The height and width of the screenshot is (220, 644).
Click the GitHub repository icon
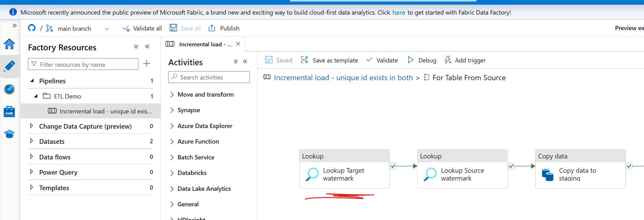(x=32, y=28)
